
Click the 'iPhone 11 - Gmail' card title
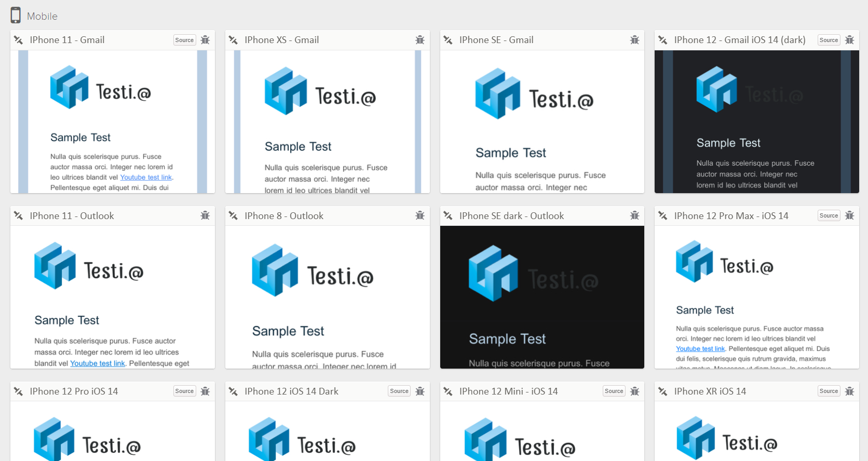pos(67,40)
